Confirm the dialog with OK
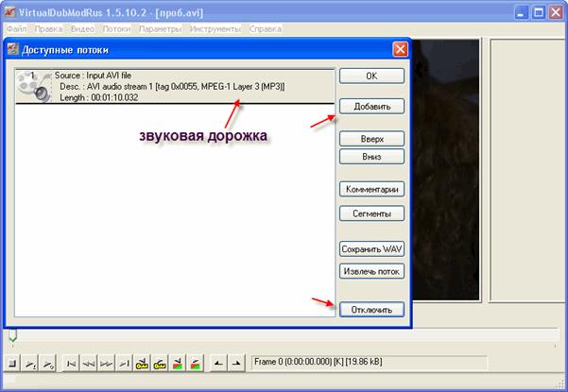This screenshot has width=568, height=392. [371, 76]
